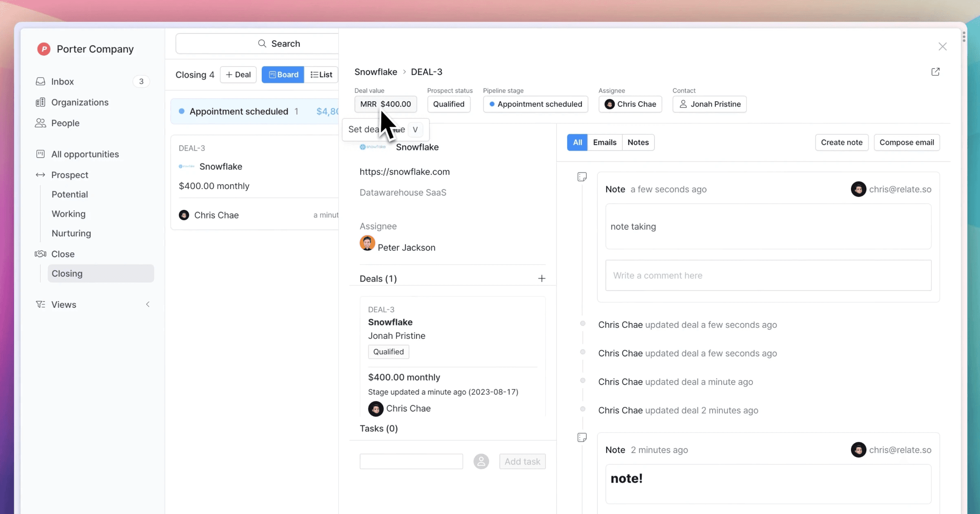980x514 pixels.
Task: Select the Emails activity tab
Action: click(604, 142)
